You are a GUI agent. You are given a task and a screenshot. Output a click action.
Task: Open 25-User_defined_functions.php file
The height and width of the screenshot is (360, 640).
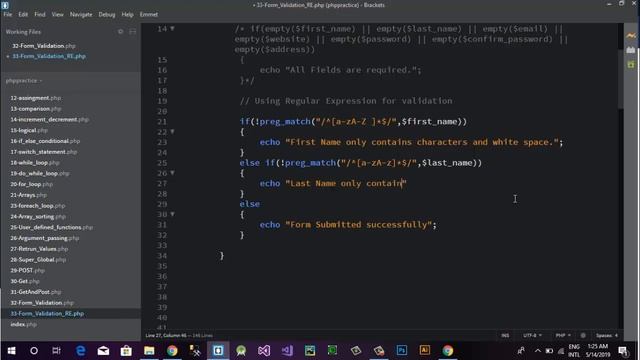click(51, 227)
